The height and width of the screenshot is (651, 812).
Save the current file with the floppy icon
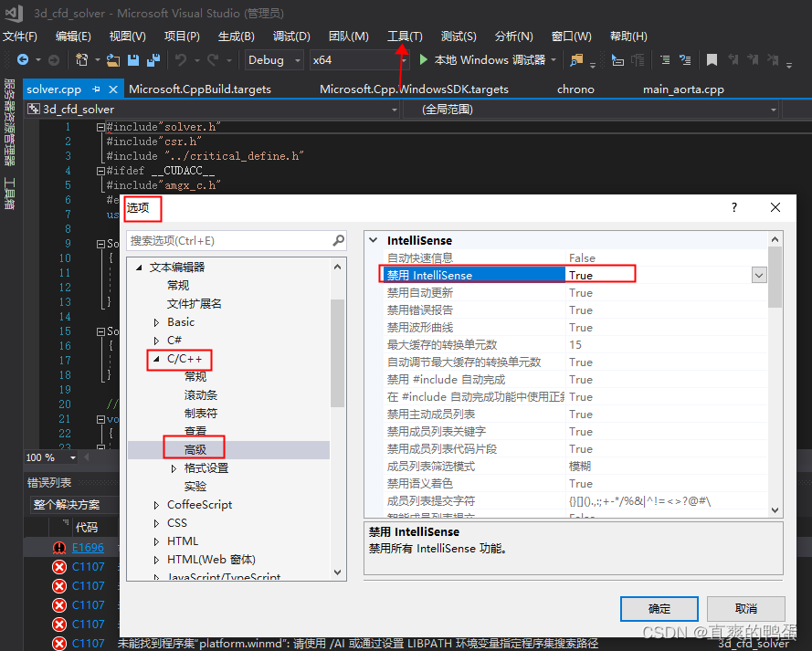pyautogui.click(x=133, y=60)
